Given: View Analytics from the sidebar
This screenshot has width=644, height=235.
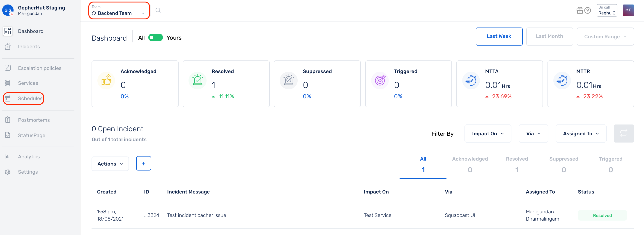Looking at the screenshot, I should (29, 157).
